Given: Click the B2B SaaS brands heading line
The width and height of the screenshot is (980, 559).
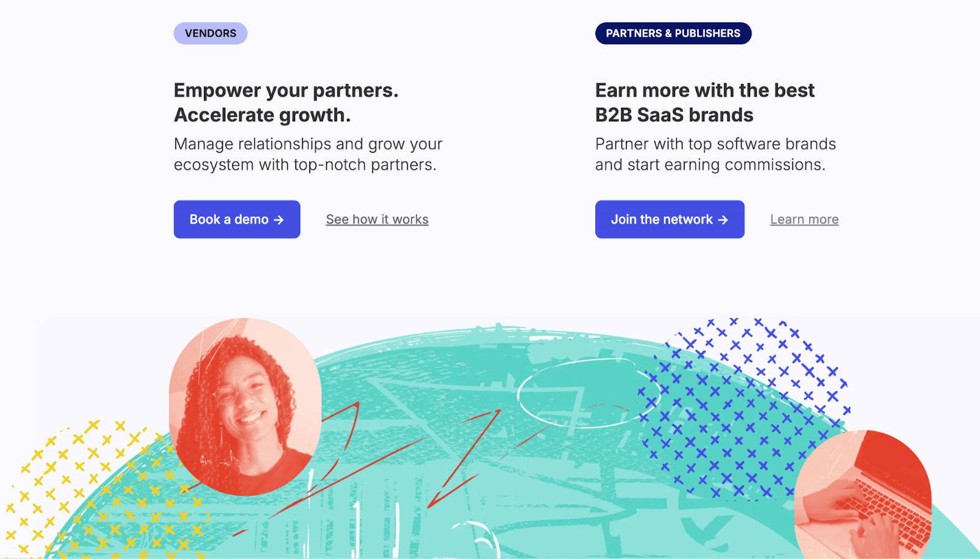Looking at the screenshot, I should pos(674,115).
